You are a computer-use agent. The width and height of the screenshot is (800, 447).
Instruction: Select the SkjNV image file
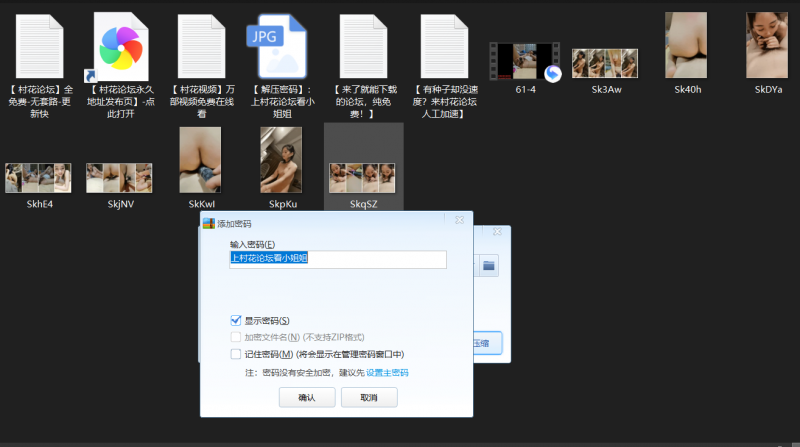click(x=119, y=177)
